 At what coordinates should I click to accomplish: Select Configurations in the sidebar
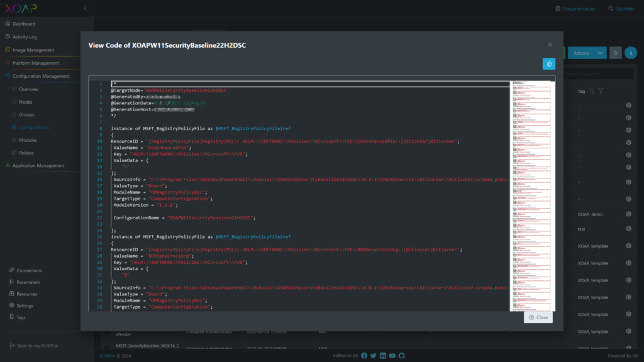click(x=34, y=128)
